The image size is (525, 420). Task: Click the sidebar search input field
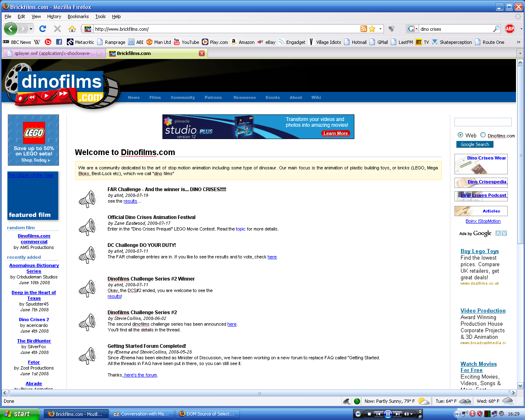[x=483, y=122]
